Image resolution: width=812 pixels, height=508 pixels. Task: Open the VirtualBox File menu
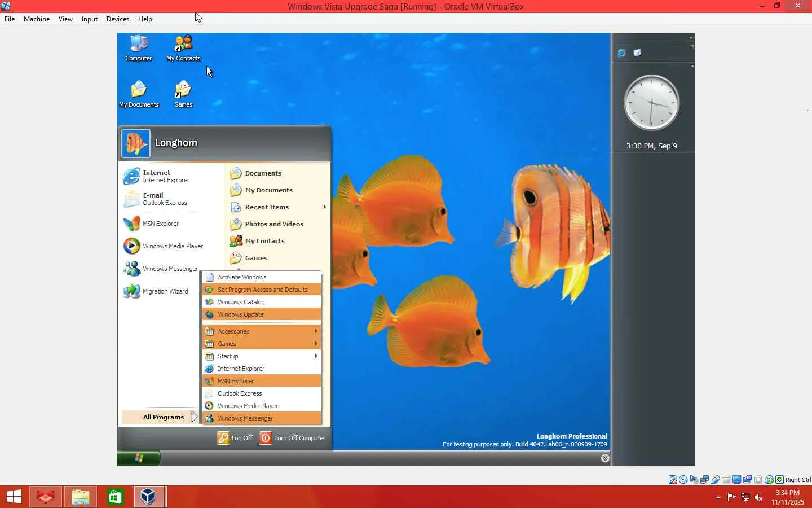pyautogui.click(x=10, y=19)
